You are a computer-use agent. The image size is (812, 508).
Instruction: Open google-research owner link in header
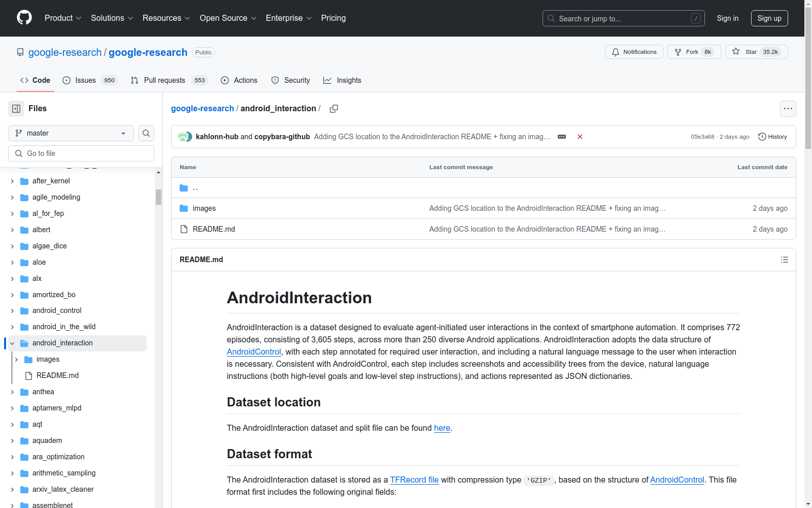pyautogui.click(x=65, y=52)
